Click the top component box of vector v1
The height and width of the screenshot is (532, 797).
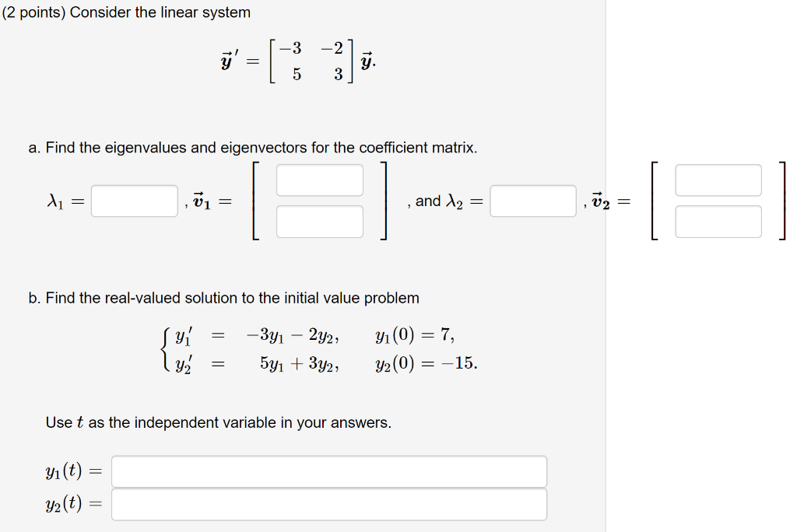[x=319, y=180]
